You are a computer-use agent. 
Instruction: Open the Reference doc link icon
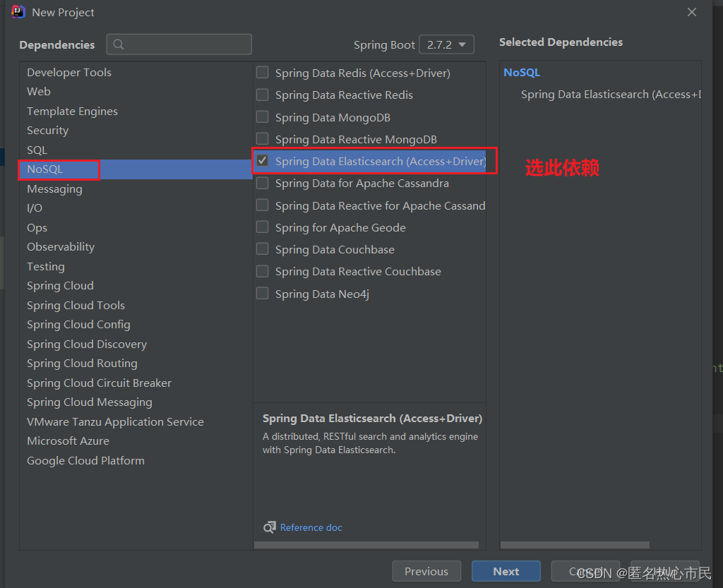pos(270,527)
